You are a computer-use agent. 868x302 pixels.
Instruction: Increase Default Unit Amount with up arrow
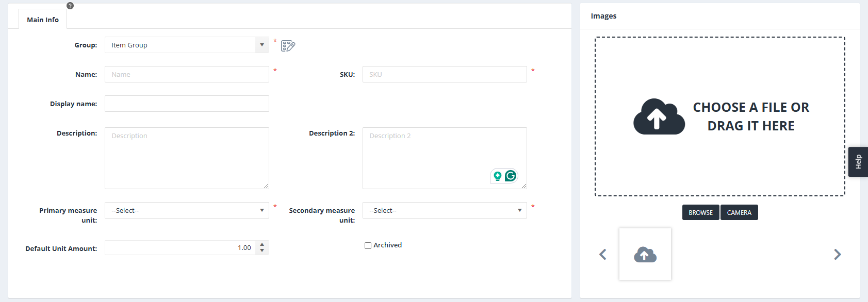(262, 244)
